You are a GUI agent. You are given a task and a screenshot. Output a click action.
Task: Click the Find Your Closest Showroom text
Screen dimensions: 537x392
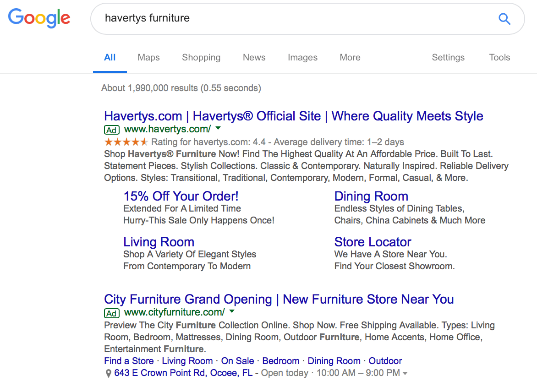395,267
